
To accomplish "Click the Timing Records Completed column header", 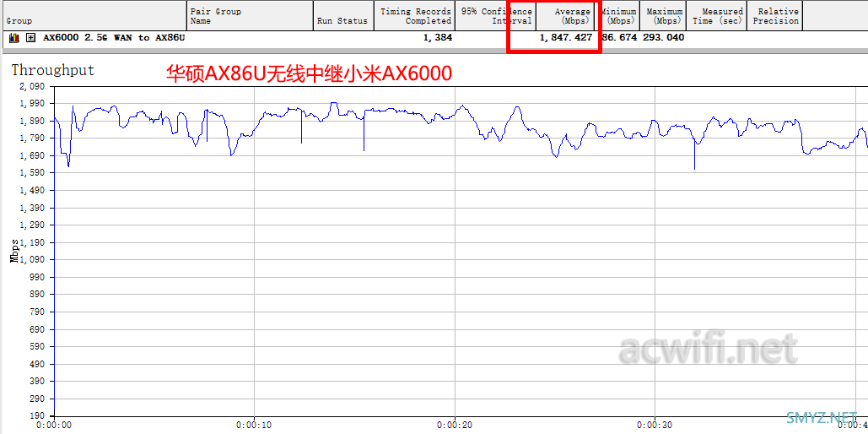I will pos(414,16).
